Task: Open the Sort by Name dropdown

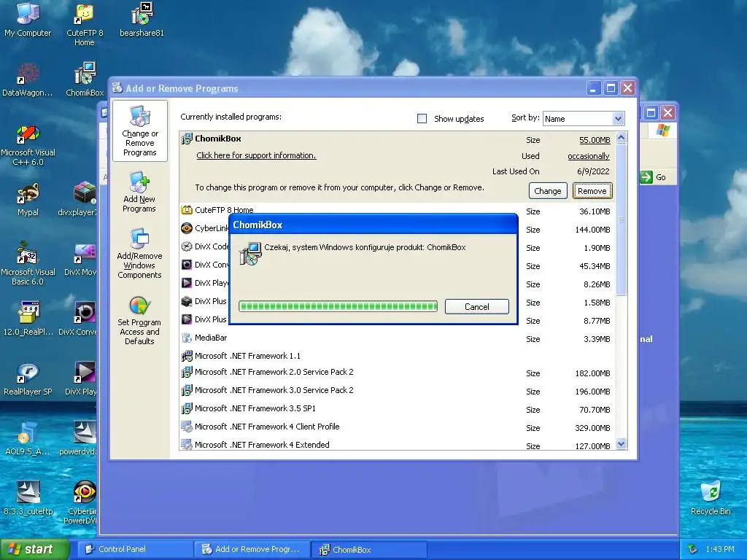Action: [618, 119]
